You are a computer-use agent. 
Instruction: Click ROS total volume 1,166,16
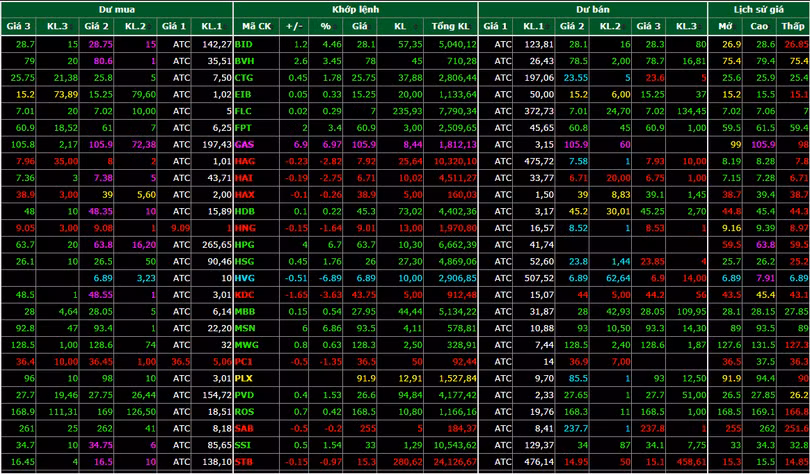coord(456,412)
